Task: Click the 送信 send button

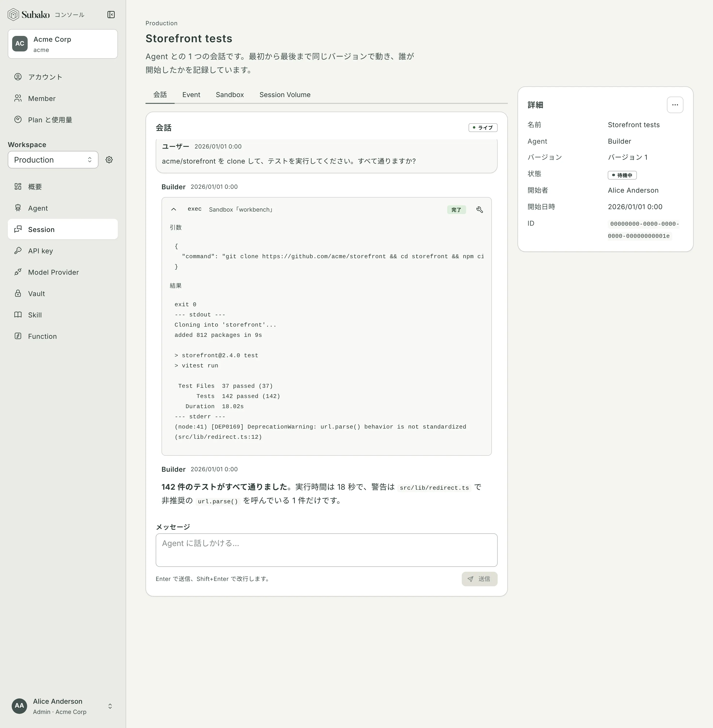Action: [x=479, y=579]
